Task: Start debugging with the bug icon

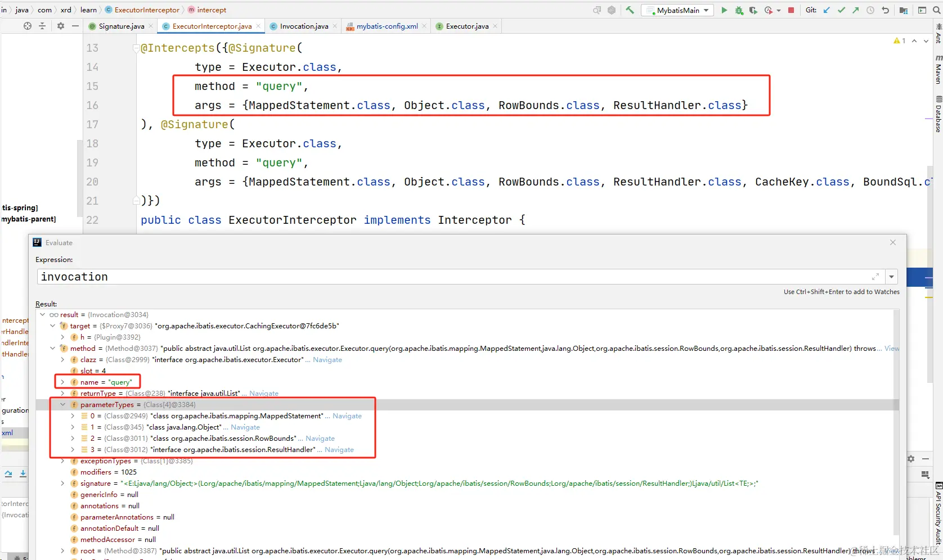Action: point(739,10)
